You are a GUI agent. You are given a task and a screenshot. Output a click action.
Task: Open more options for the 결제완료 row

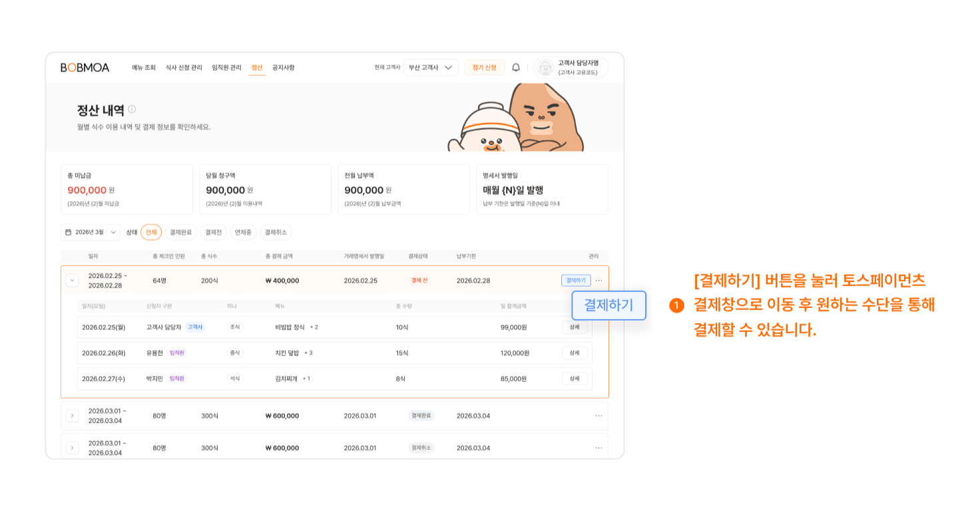coord(599,415)
